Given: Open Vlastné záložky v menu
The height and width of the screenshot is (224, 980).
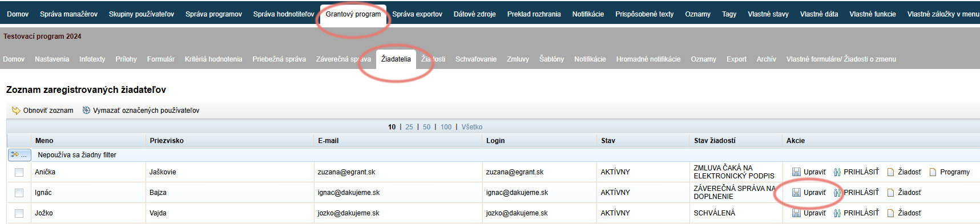Looking at the screenshot, I should pos(943,14).
